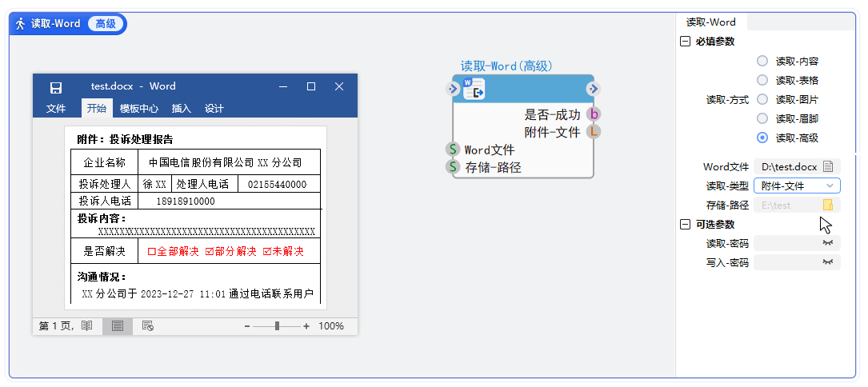Click folder icon in 存储-路径 field

(828, 205)
